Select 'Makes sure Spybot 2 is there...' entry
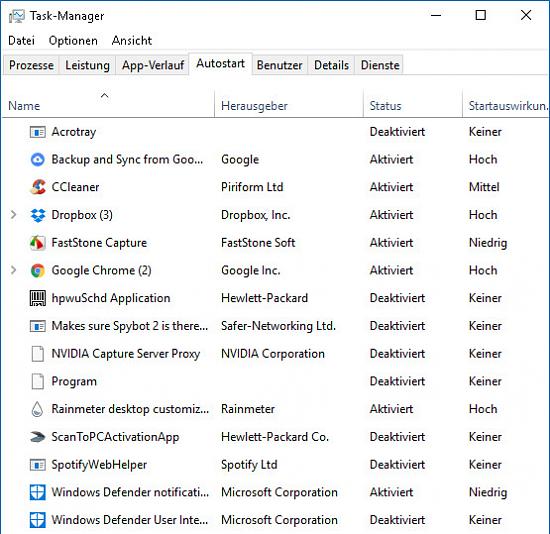550x534 pixels. point(130,326)
